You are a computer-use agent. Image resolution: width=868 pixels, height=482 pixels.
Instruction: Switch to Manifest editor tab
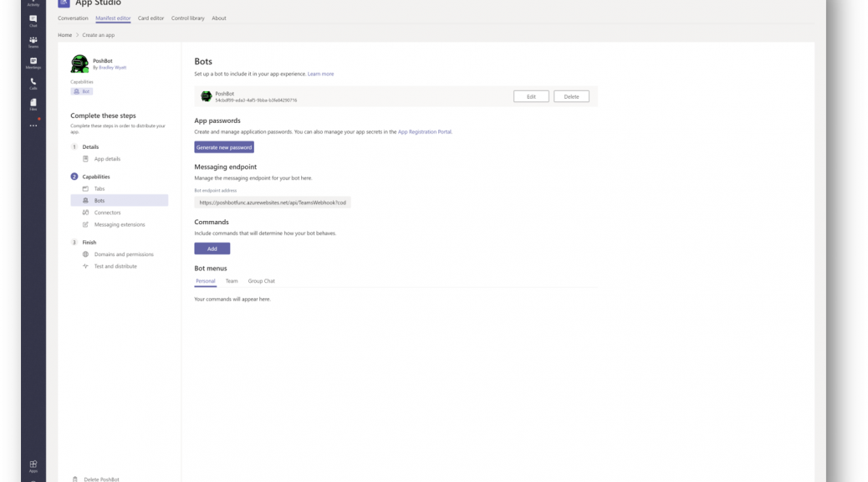[x=113, y=18]
